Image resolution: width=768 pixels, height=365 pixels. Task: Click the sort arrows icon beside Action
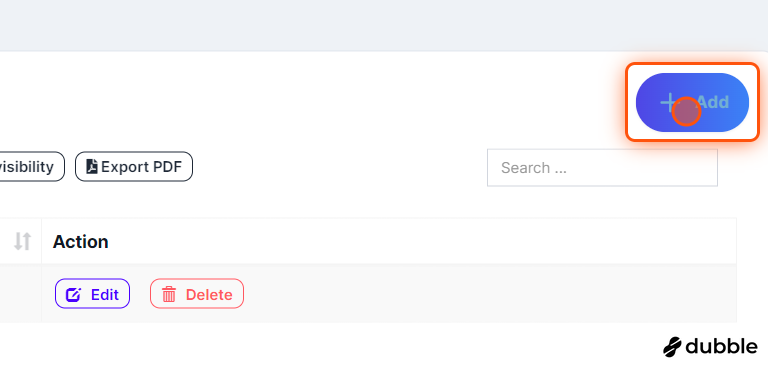point(23,241)
